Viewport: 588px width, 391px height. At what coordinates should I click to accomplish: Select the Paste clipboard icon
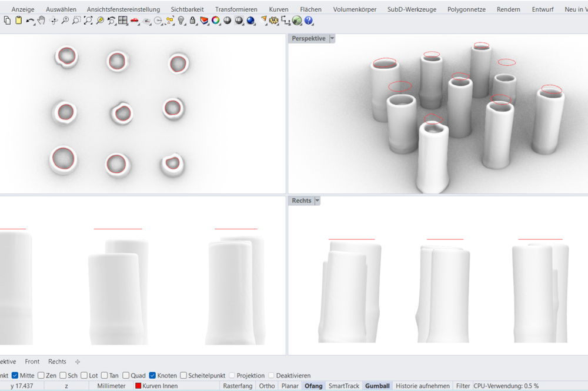pos(18,21)
